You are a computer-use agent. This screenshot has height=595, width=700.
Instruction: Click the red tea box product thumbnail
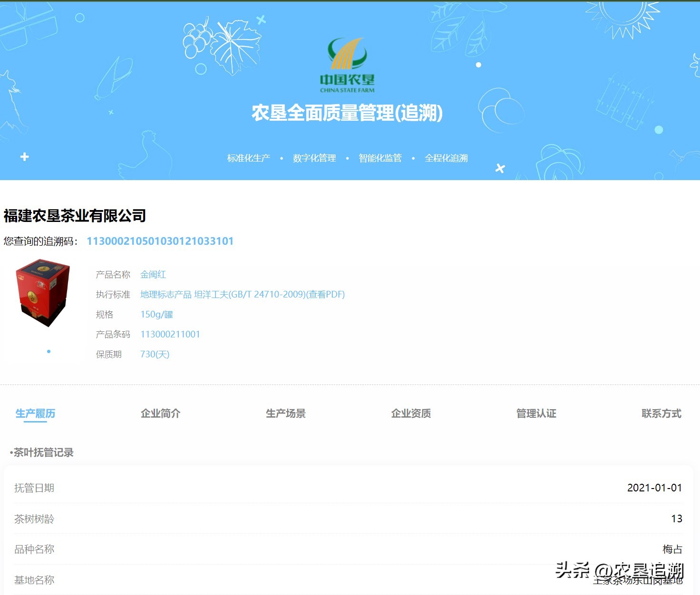tap(42, 294)
